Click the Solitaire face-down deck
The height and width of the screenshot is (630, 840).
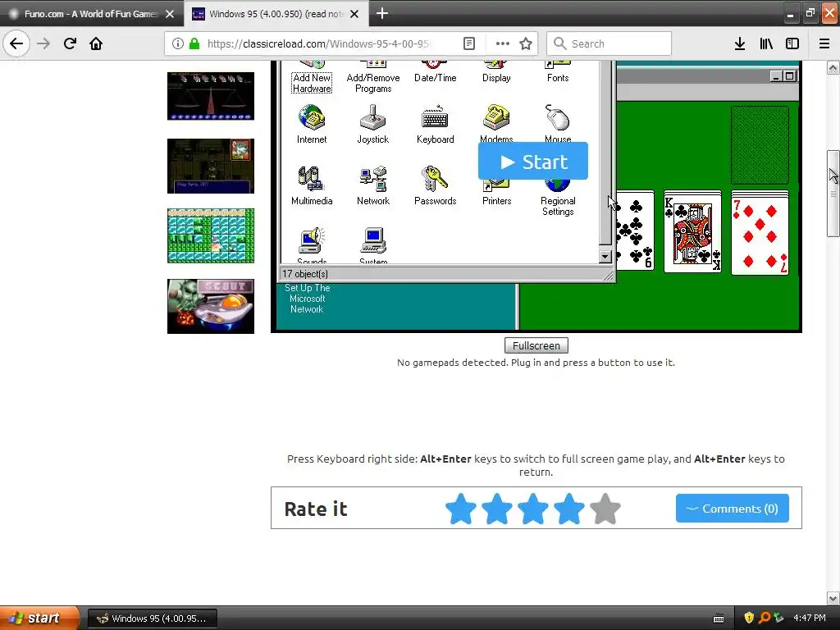click(x=760, y=145)
